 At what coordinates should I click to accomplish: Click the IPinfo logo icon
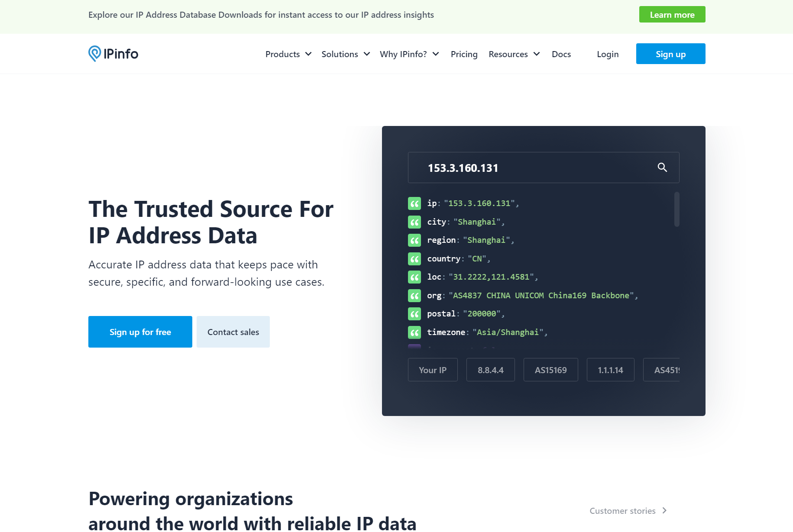click(94, 54)
